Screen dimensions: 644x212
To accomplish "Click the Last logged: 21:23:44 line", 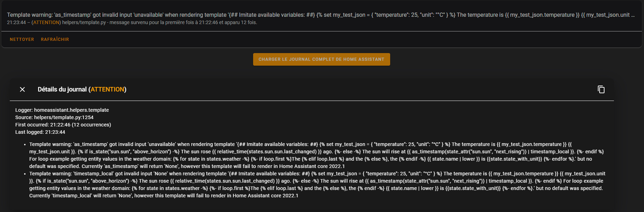I will pyautogui.click(x=40, y=132).
